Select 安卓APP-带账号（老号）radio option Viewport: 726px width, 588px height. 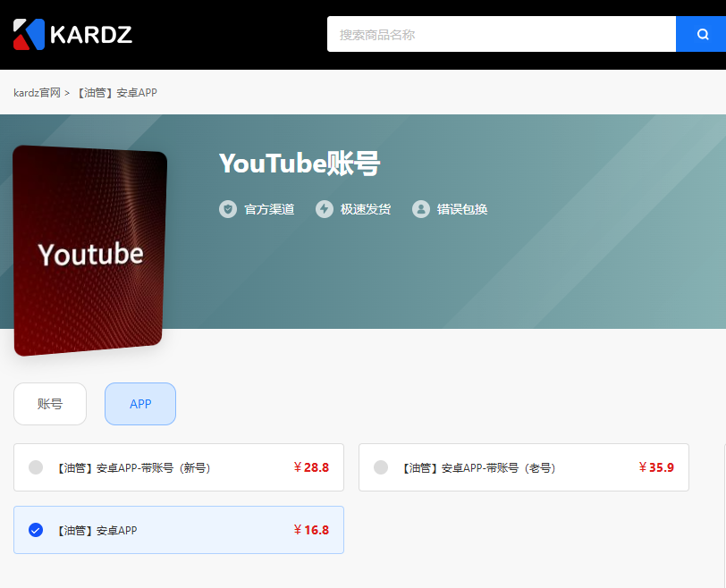[381, 467]
